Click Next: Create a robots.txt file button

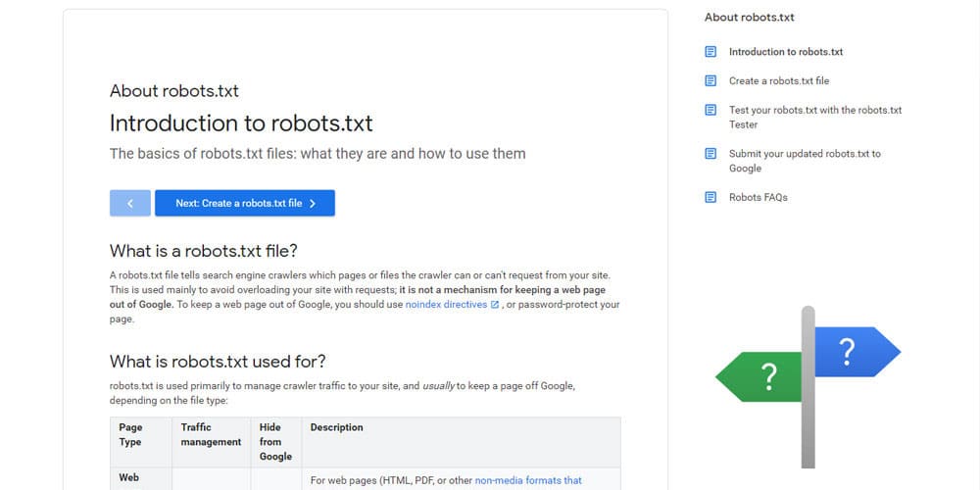click(245, 203)
